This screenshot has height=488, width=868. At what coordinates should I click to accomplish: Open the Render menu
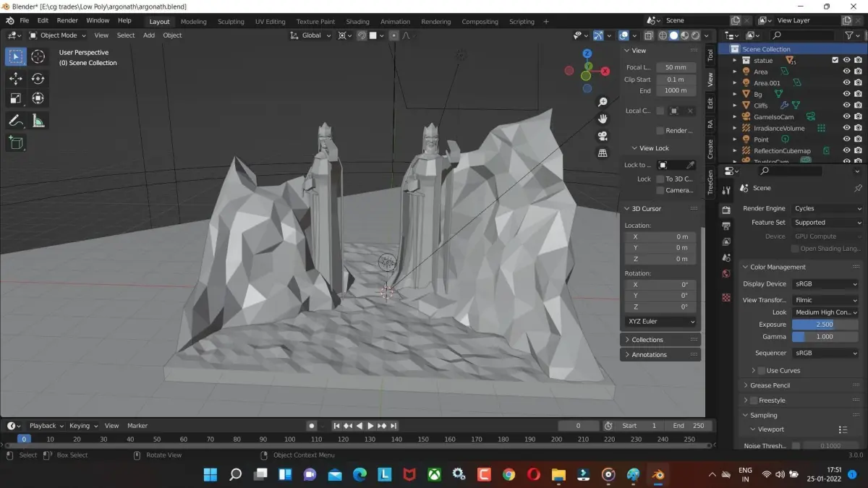[x=67, y=20]
